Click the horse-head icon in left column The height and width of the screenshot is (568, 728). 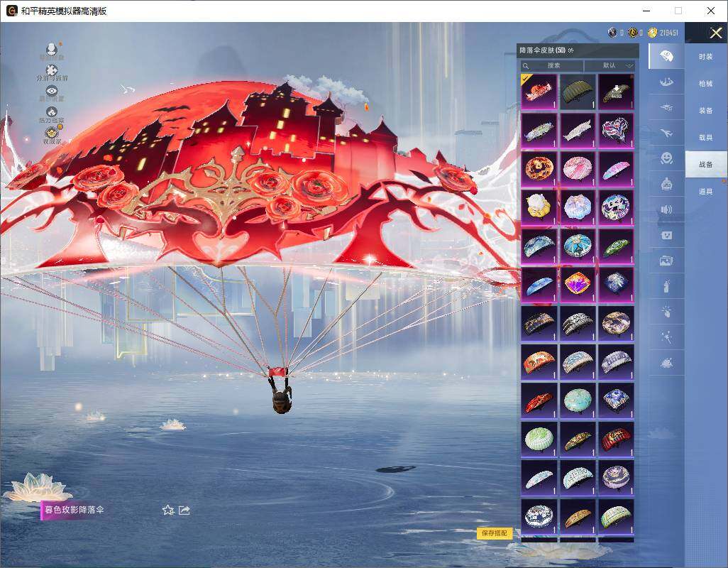tap(52, 112)
